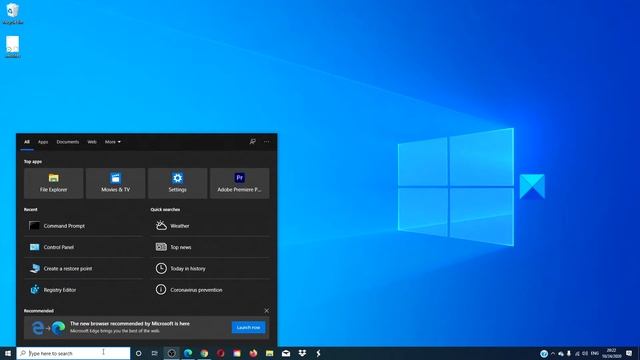Run the Today in history quick search
640x360 pixels.
(210, 269)
